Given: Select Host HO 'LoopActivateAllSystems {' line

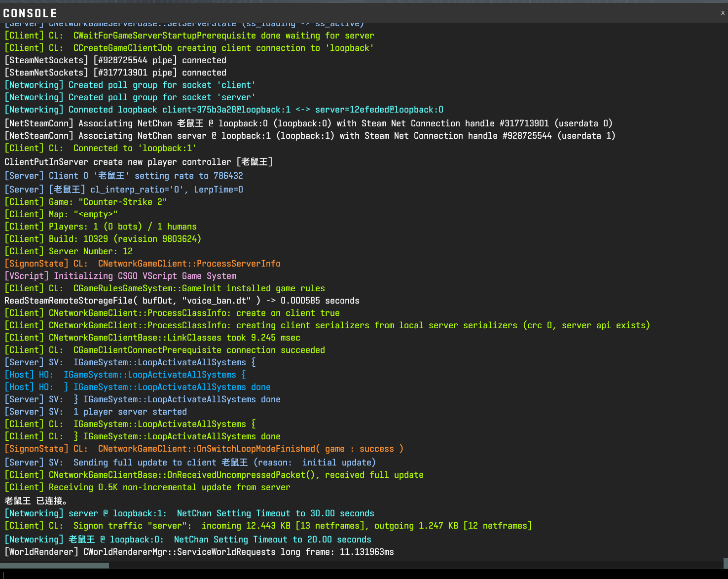Looking at the screenshot, I should tap(125, 375).
